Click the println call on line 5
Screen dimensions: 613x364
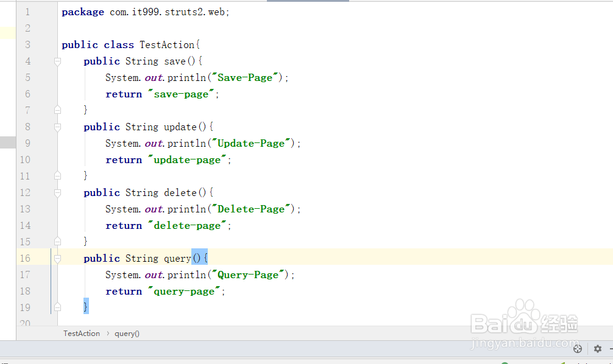point(187,78)
